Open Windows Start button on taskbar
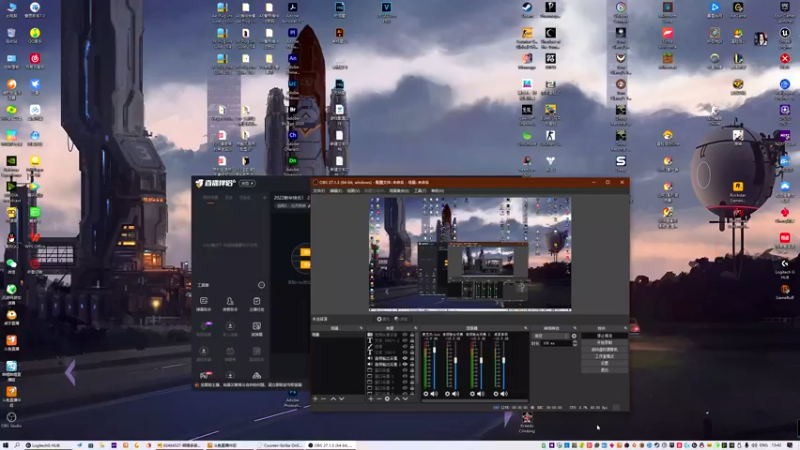Image resolution: width=800 pixels, height=450 pixels. pyautogui.click(x=4, y=445)
